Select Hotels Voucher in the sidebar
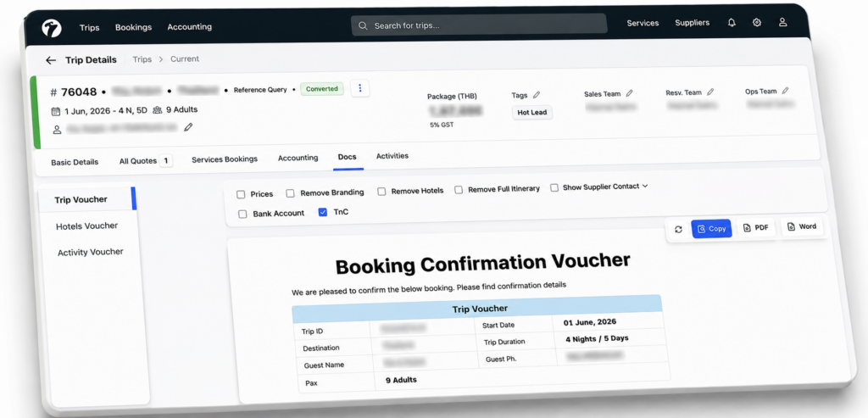 (87, 226)
